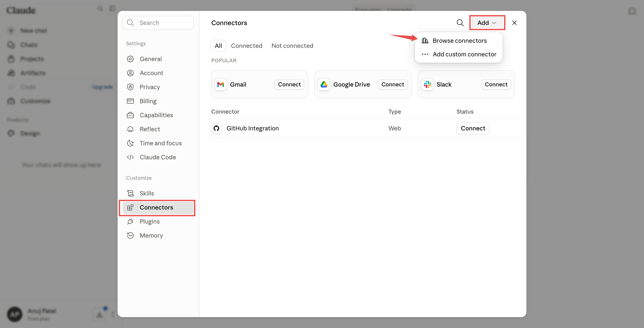The height and width of the screenshot is (328, 644).
Task: Click the Memory icon in sidebar
Action: point(130,235)
